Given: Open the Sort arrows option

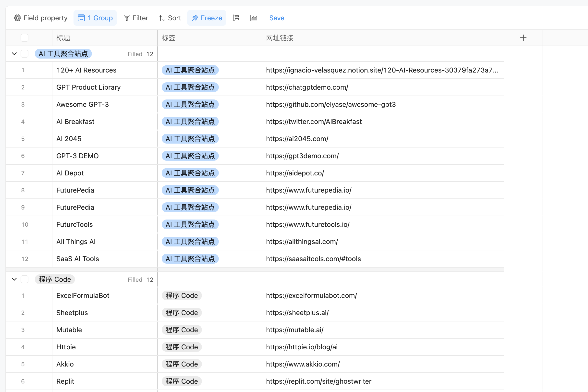Looking at the screenshot, I should pyautogui.click(x=170, y=18).
